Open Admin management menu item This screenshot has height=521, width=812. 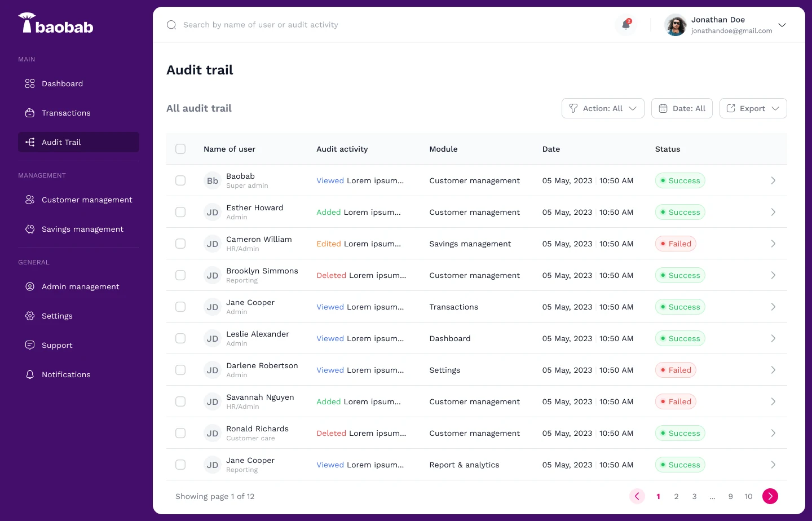point(78,286)
